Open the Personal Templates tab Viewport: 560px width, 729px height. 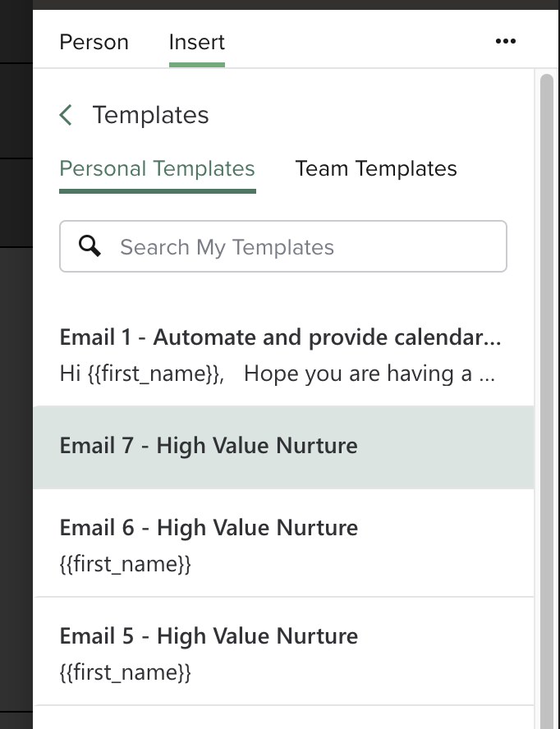point(157,168)
